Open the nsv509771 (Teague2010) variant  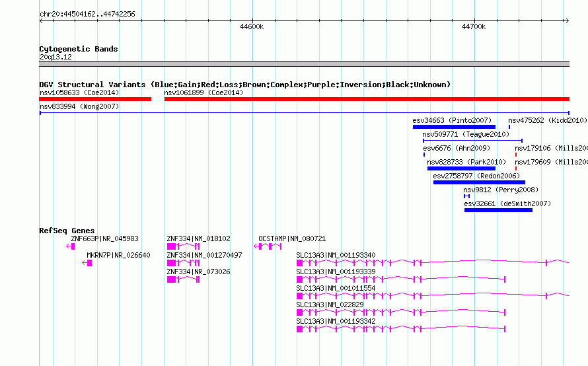[472, 141]
